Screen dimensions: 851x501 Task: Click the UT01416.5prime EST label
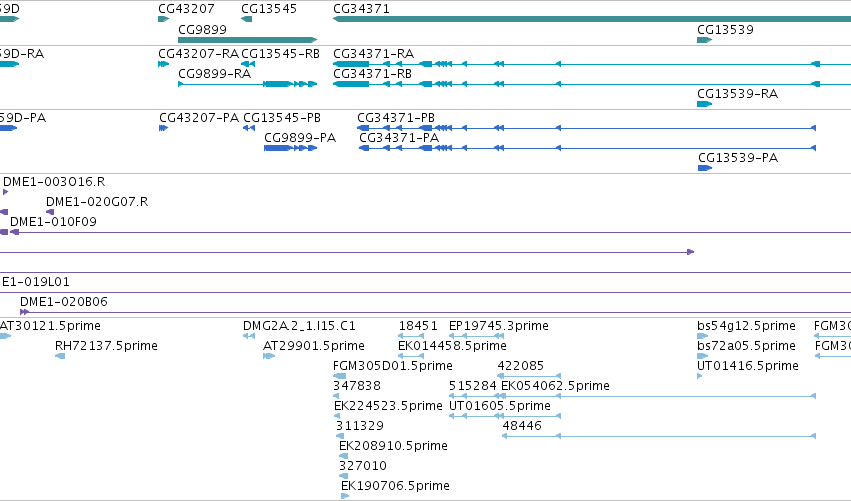pyautogui.click(x=748, y=366)
